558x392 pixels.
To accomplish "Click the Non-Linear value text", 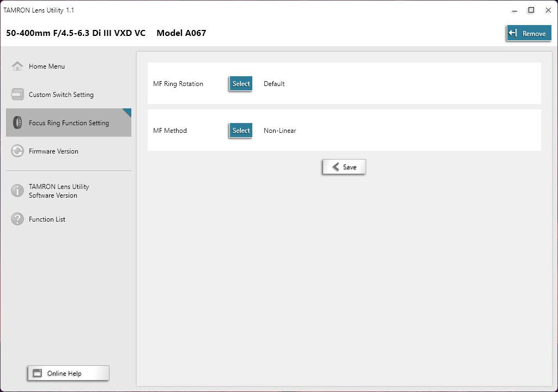I will (x=280, y=131).
